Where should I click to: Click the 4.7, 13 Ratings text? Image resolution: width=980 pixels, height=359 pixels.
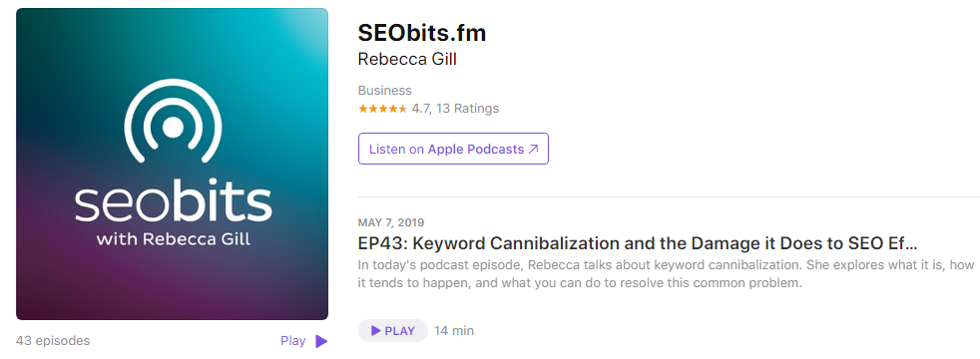click(x=455, y=109)
